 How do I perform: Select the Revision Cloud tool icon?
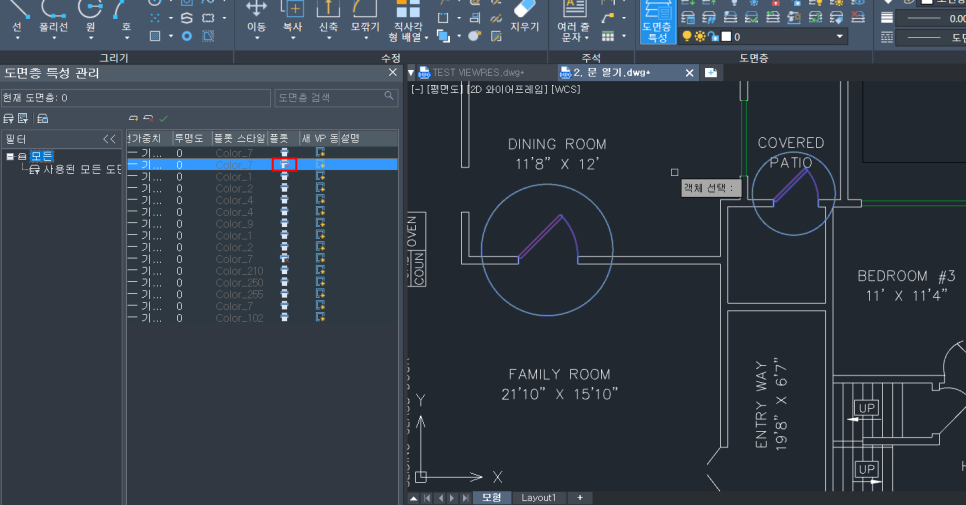(x=208, y=18)
